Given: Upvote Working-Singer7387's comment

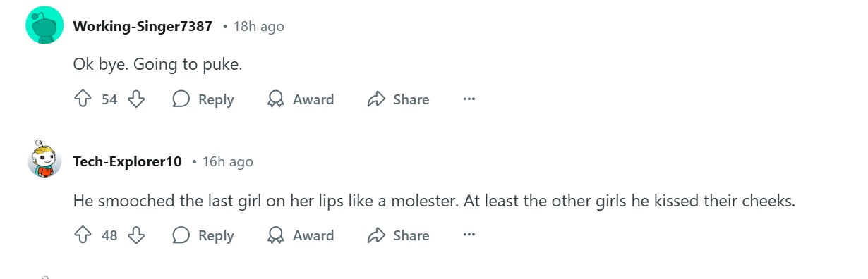Looking at the screenshot, I should pyautogui.click(x=83, y=99).
